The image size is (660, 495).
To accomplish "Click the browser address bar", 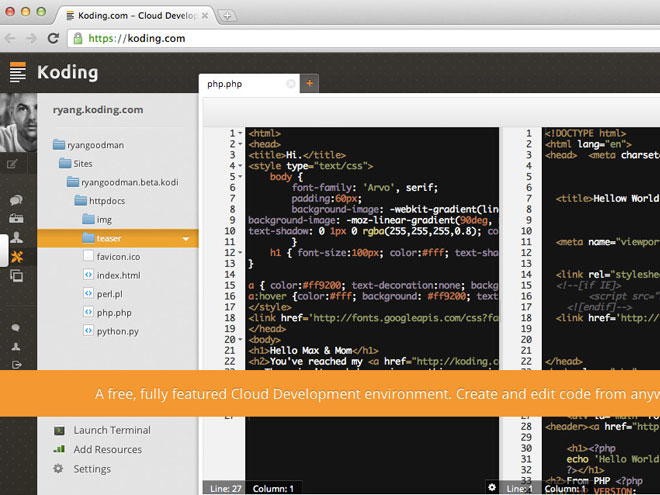I will point(364,38).
